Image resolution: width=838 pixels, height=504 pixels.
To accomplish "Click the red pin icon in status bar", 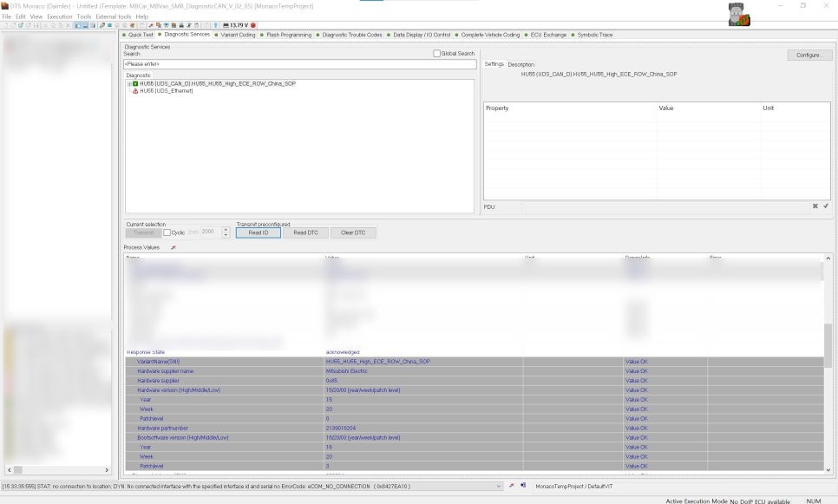I will (511, 486).
